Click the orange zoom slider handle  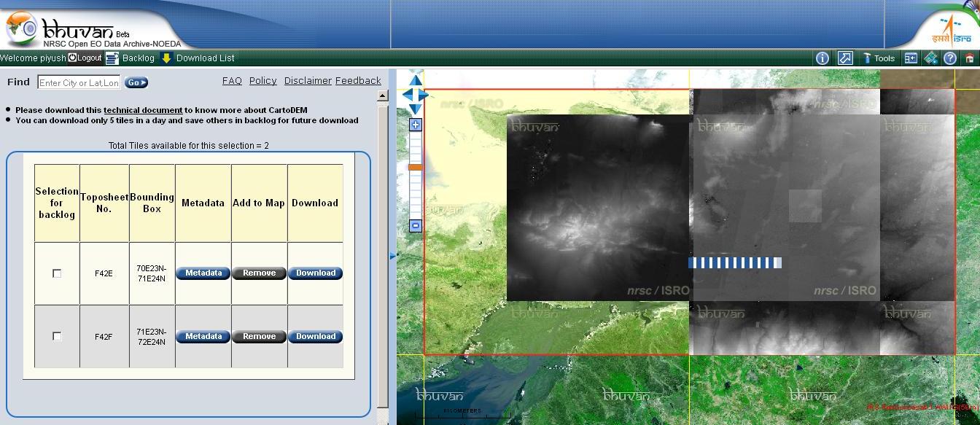point(416,167)
